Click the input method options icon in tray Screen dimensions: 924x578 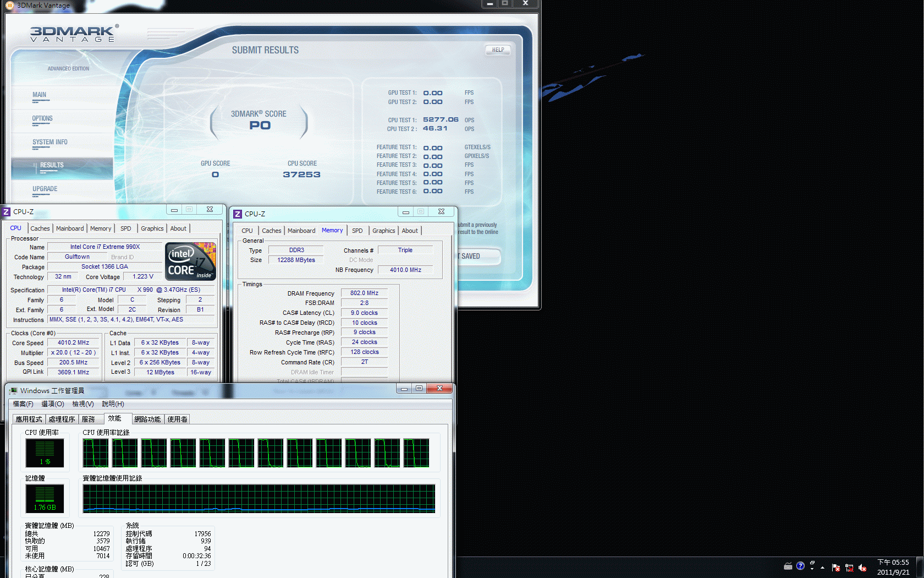click(x=812, y=565)
